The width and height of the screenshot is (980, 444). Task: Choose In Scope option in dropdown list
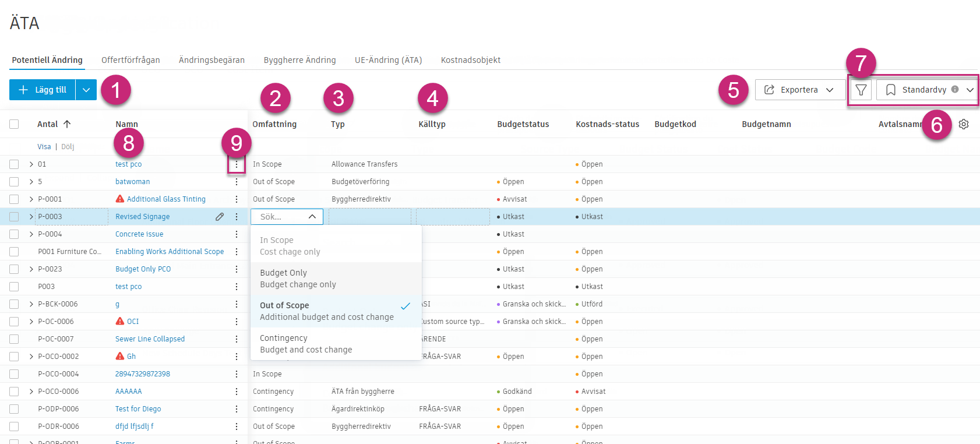(336, 246)
